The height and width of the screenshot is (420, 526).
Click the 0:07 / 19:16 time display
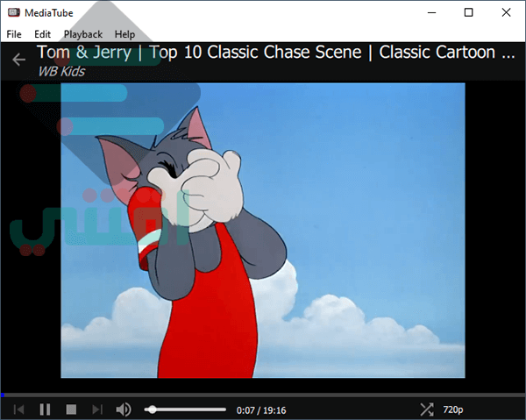261,410
